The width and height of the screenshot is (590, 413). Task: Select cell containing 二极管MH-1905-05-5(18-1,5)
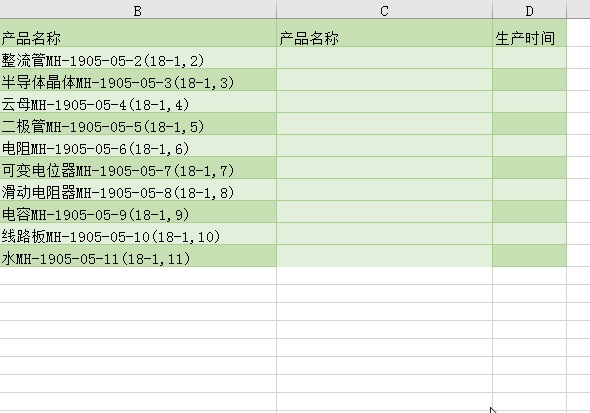tap(138, 124)
